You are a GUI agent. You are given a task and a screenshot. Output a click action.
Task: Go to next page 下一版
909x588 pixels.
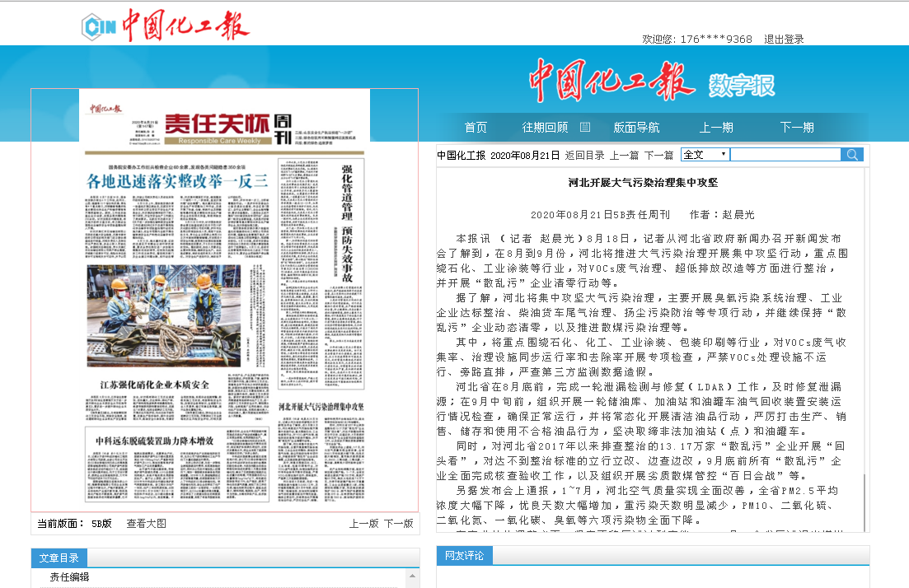click(398, 523)
